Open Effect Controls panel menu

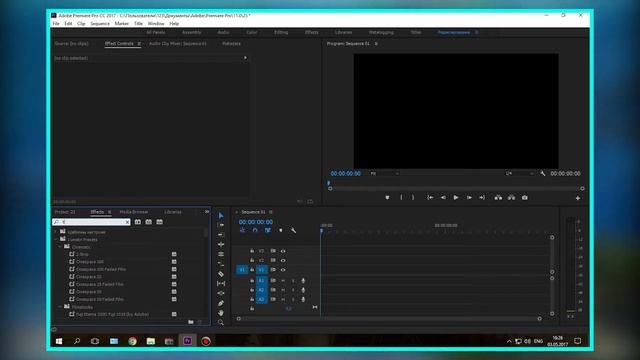[x=139, y=44]
